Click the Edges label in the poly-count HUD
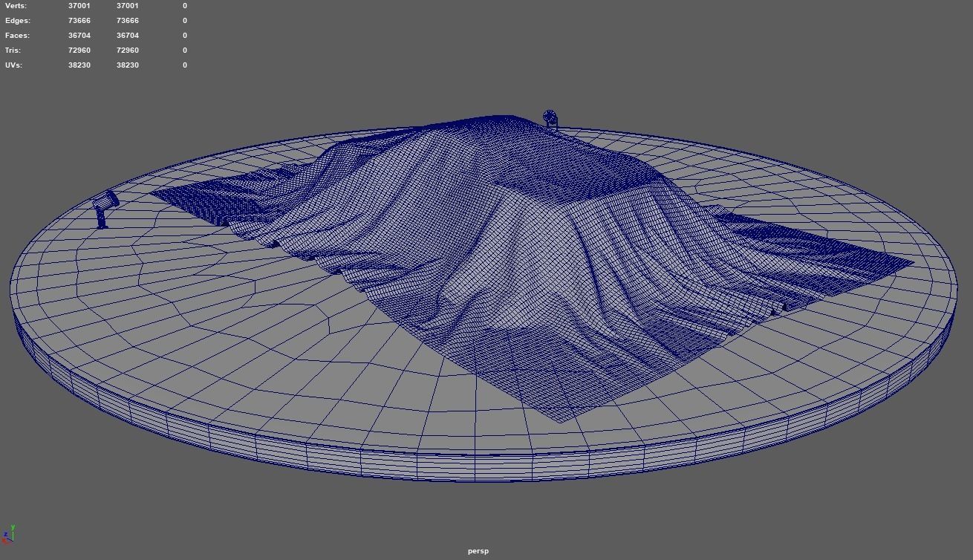This screenshot has height=560, width=973. 18,21
